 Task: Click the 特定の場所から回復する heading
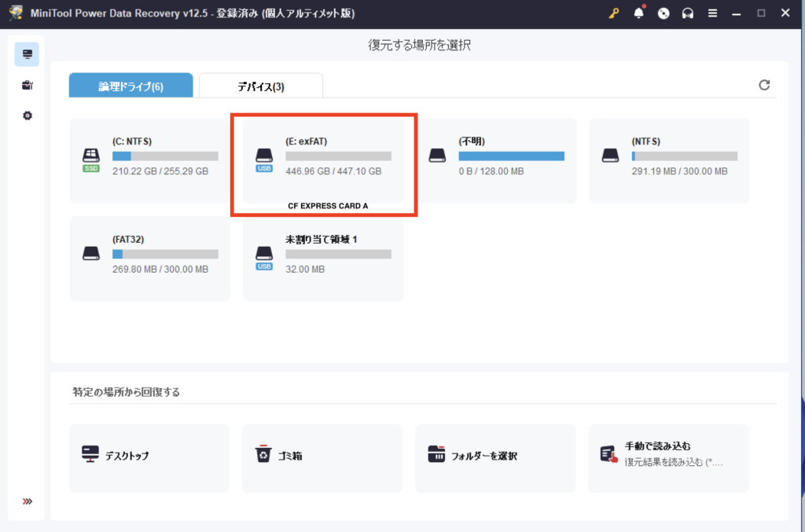[127, 392]
